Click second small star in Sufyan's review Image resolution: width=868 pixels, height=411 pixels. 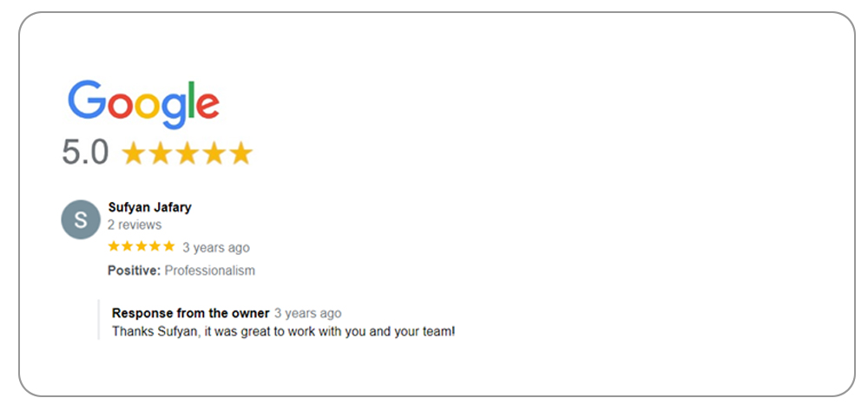click(128, 247)
